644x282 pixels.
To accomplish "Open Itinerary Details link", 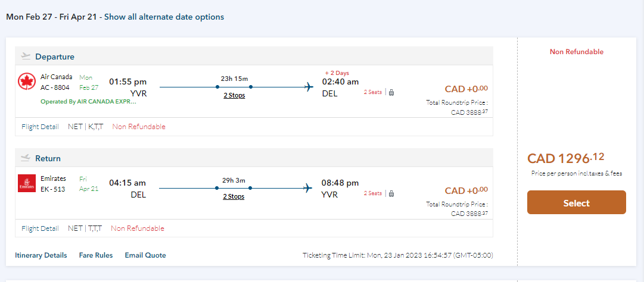I will coord(41,255).
